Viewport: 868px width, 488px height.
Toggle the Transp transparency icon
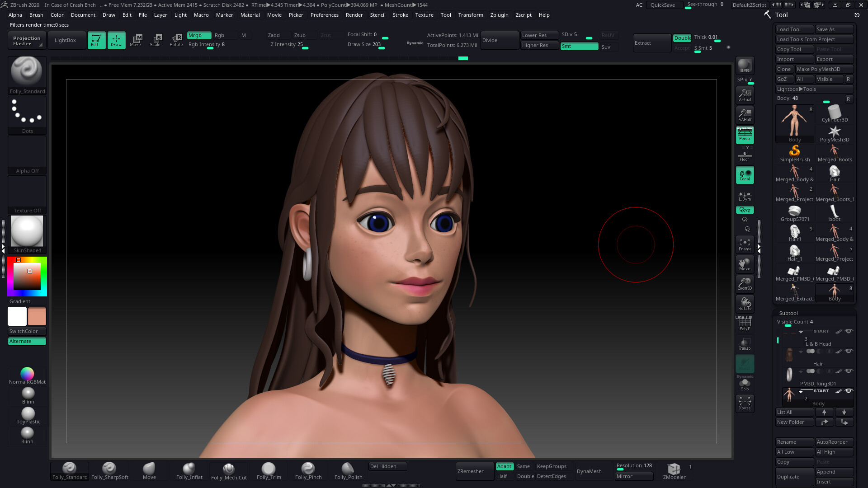pyautogui.click(x=745, y=344)
